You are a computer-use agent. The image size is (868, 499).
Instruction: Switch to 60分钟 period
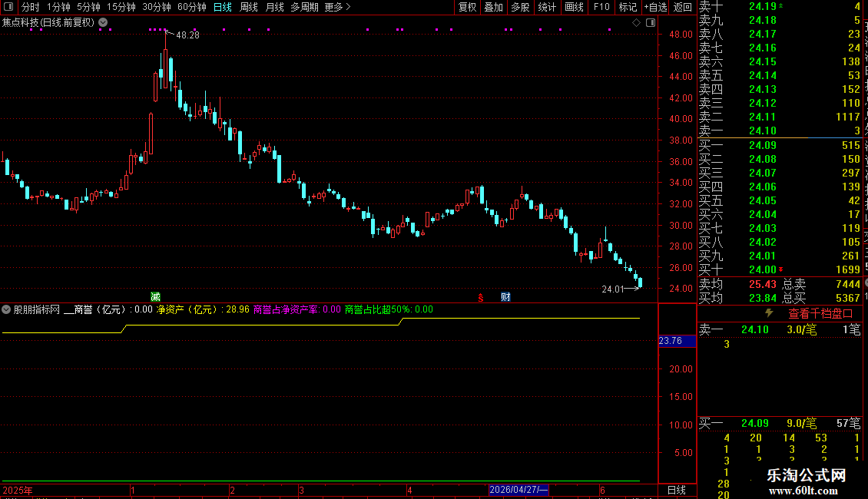pyautogui.click(x=191, y=7)
